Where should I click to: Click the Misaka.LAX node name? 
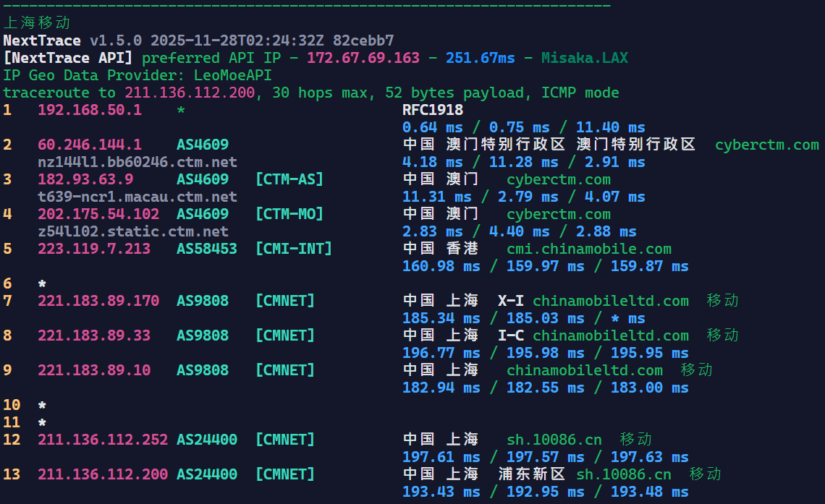pyautogui.click(x=585, y=58)
